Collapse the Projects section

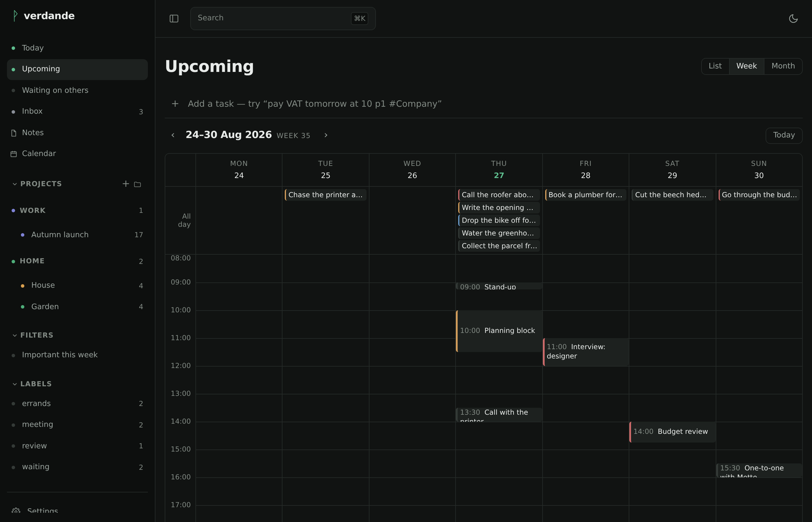pyautogui.click(x=14, y=184)
